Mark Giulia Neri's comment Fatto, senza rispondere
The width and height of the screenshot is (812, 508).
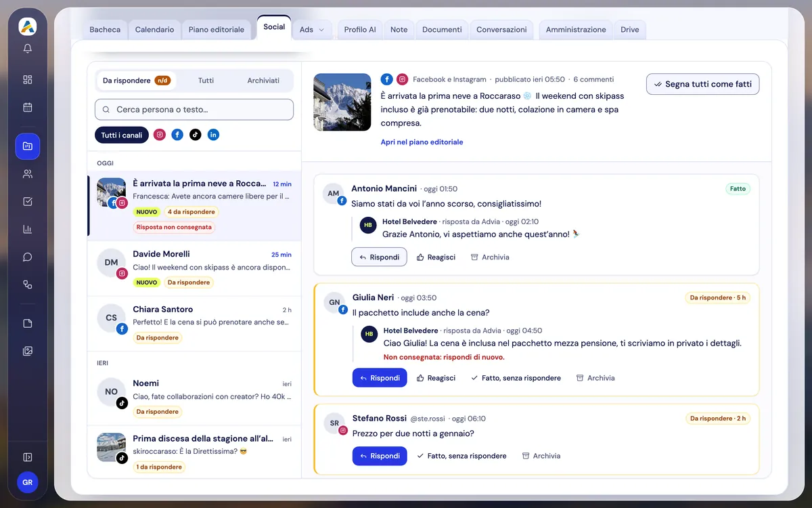(x=516, y=378)
